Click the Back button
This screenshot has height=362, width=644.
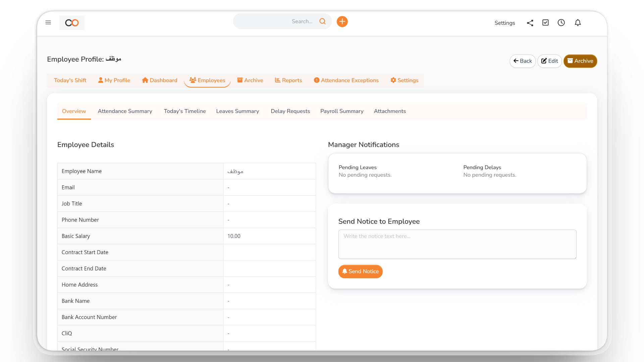(x=522, y=61)
